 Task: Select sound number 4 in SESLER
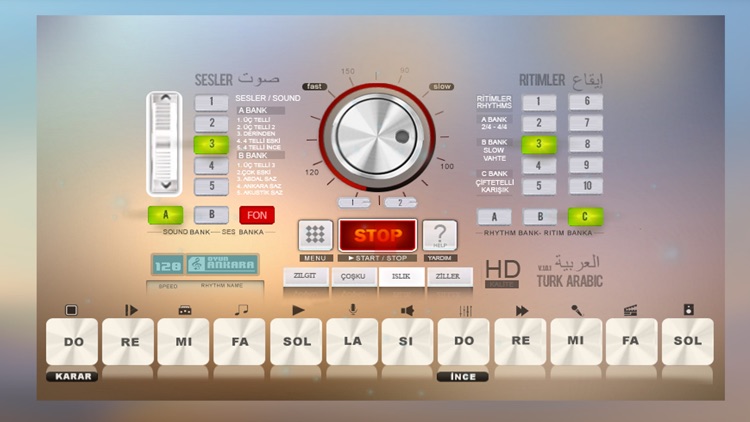[x=211, y=166]
